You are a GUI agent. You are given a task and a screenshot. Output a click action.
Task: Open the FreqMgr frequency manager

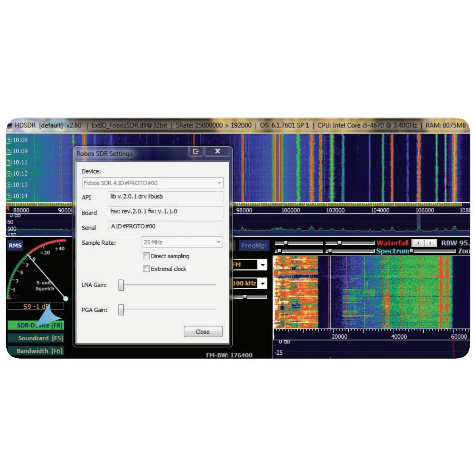254,246
